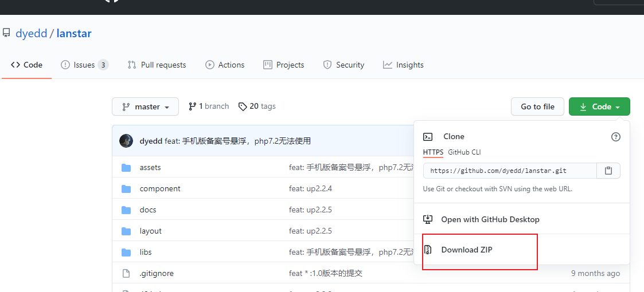Viewport: 644px width, 292px height.
Task: Toggle the green Code dropdown button
Action: pos(599,106)
